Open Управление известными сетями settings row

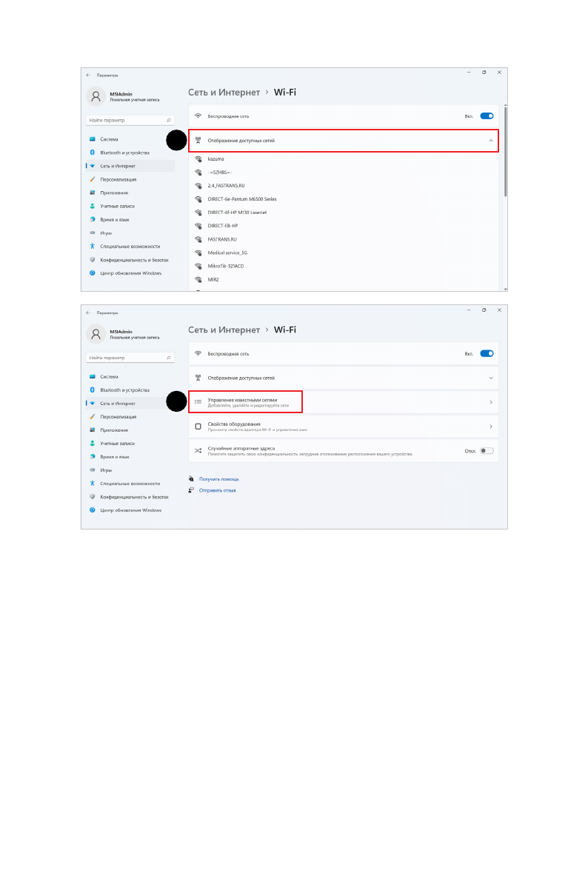pos(343,402)
